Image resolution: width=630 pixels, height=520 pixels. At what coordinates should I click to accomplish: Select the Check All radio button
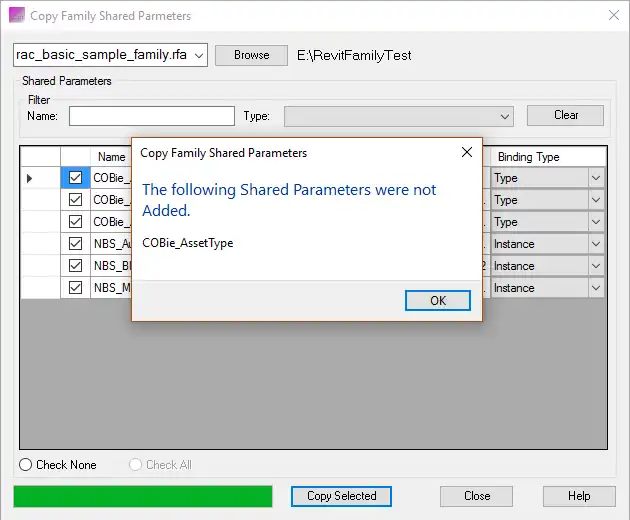136,465
